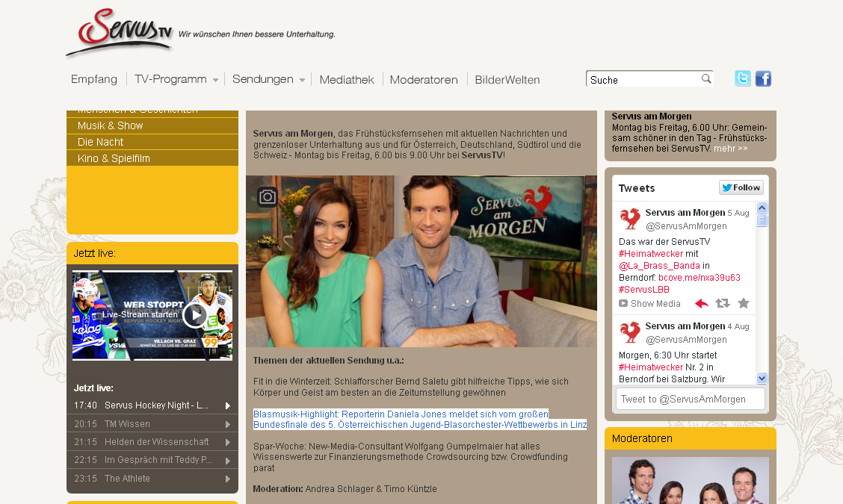Open #Heimatwecker hashtag in 4 Aug tweet
The height and width of the screenshot is (504, 843).
650,367
